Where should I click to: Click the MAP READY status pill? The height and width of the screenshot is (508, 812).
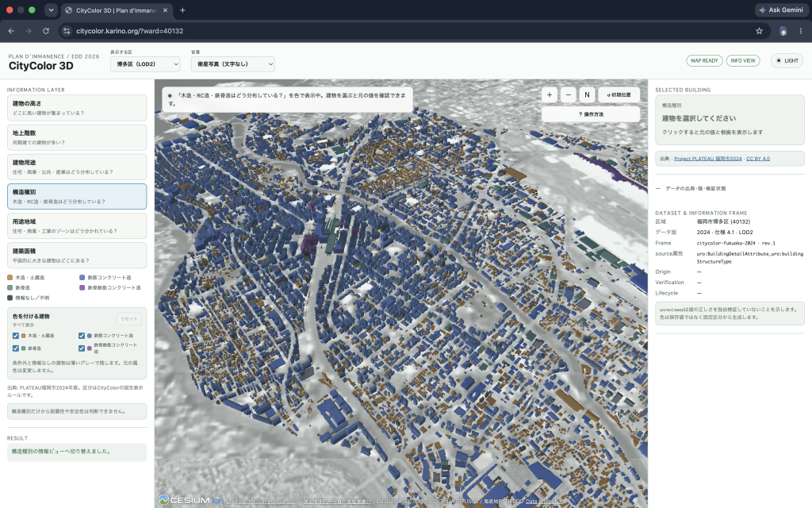[x=704, y=60]
